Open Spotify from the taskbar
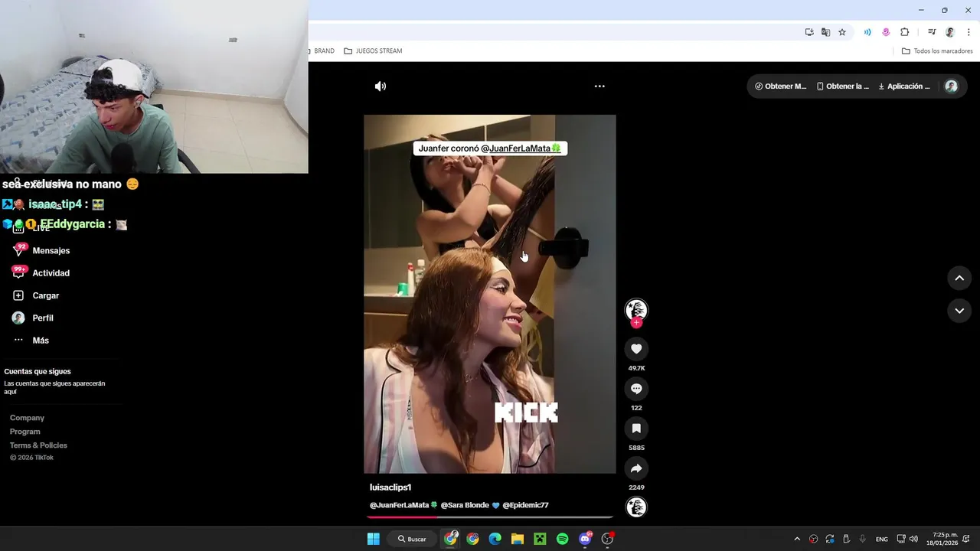The width and height of the screenshot is (980, 551). 563,539
